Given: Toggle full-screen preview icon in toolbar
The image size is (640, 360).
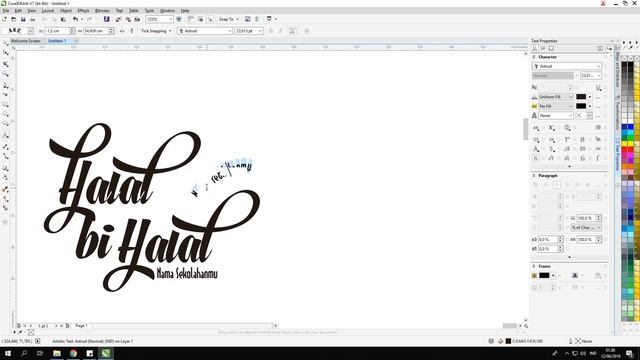Looking at the screenshot, I should [x=179, y=19].
